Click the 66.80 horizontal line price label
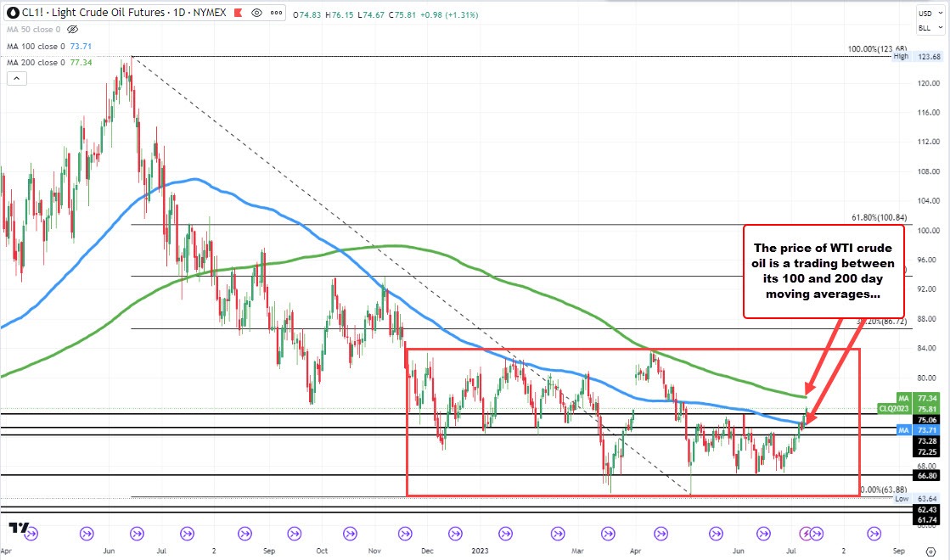Screen dimensions: 950x560 [927, 476]
